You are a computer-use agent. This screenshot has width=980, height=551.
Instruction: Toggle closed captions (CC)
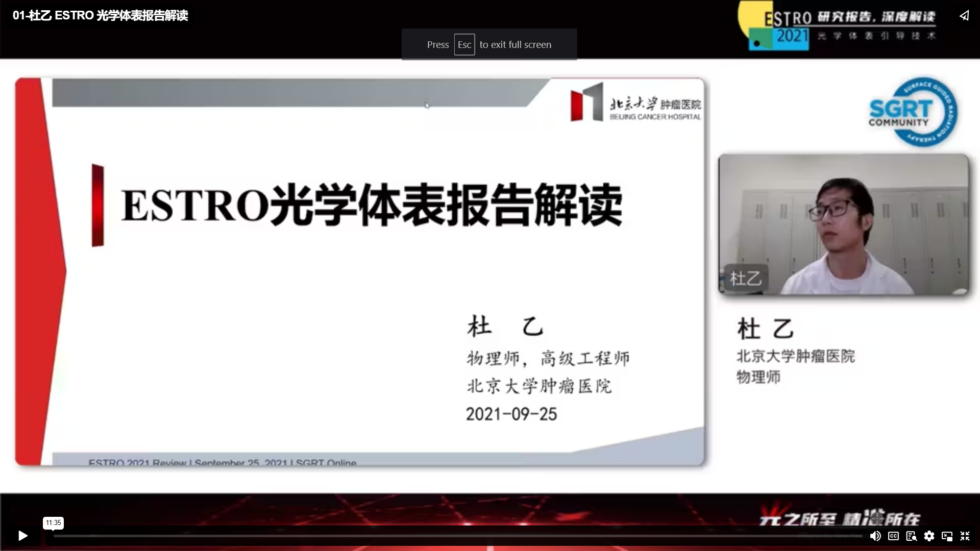893,536
